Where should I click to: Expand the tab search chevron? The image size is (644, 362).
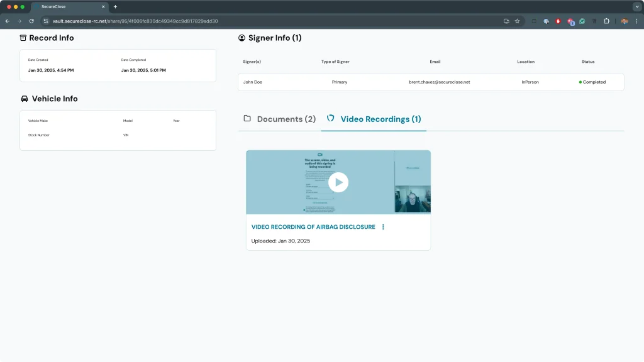[636, 6]
